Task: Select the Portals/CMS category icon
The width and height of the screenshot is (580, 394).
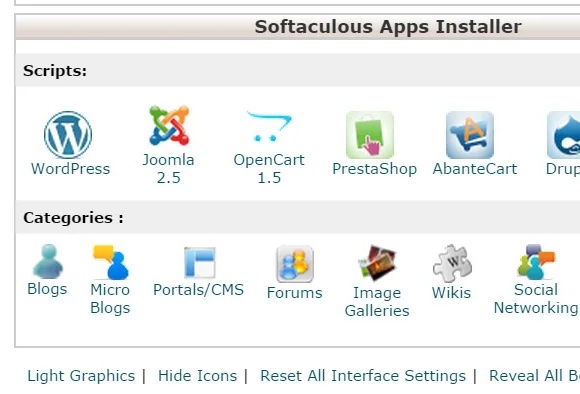Action: [200, 262]
